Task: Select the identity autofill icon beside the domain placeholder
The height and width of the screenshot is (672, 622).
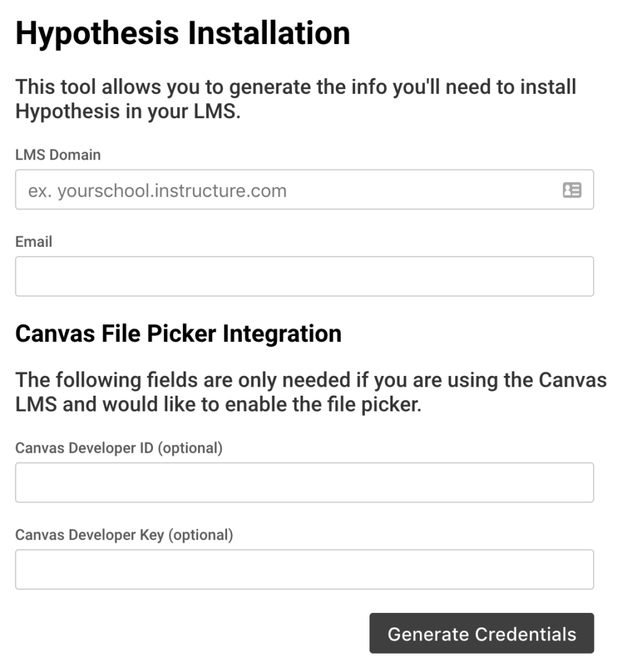Action: 573,190
